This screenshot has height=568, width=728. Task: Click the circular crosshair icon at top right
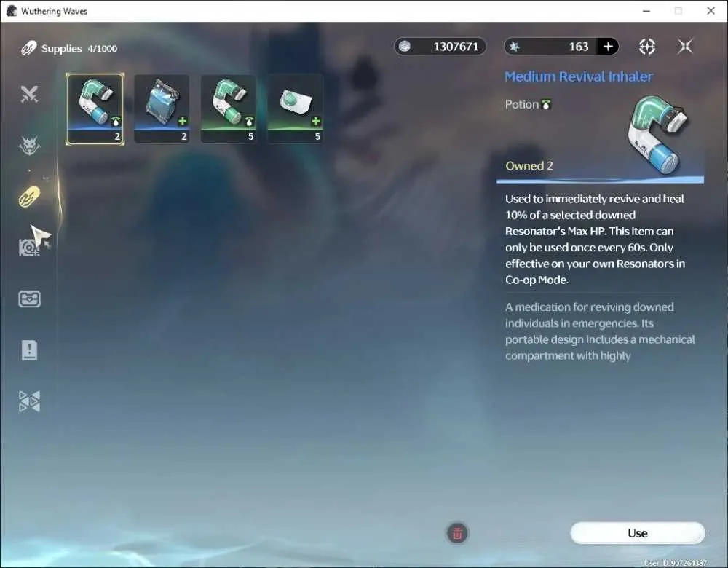pyautogui.click(x=647, y=47)
